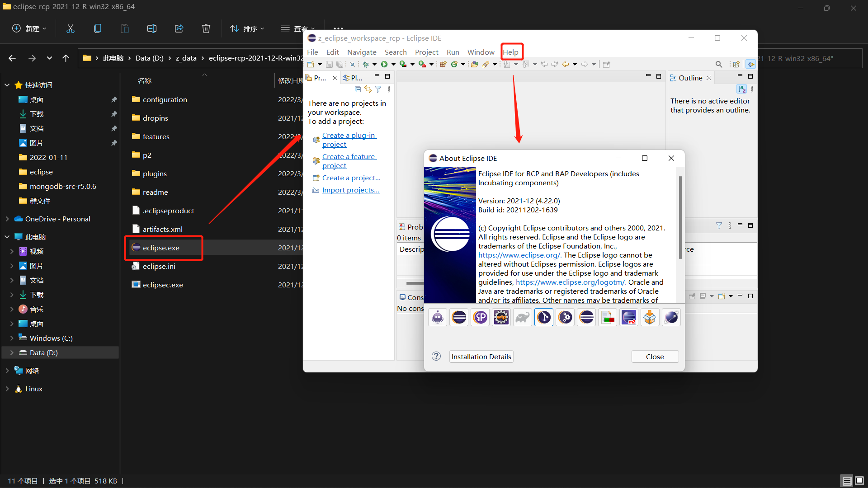Open the New wizard dropdown arrow
The height and width of the screenshot is (488, 868).
pos(320,64)
